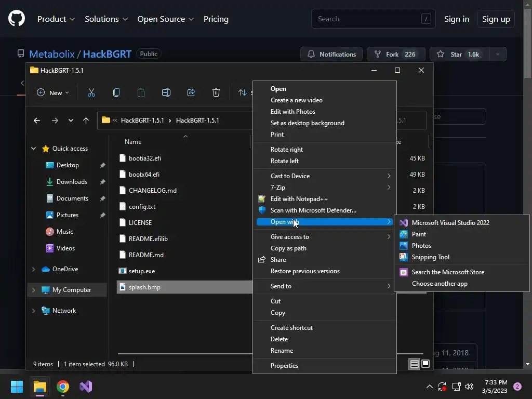
Task: Click the GitHub search field
Action: point(373,19)
